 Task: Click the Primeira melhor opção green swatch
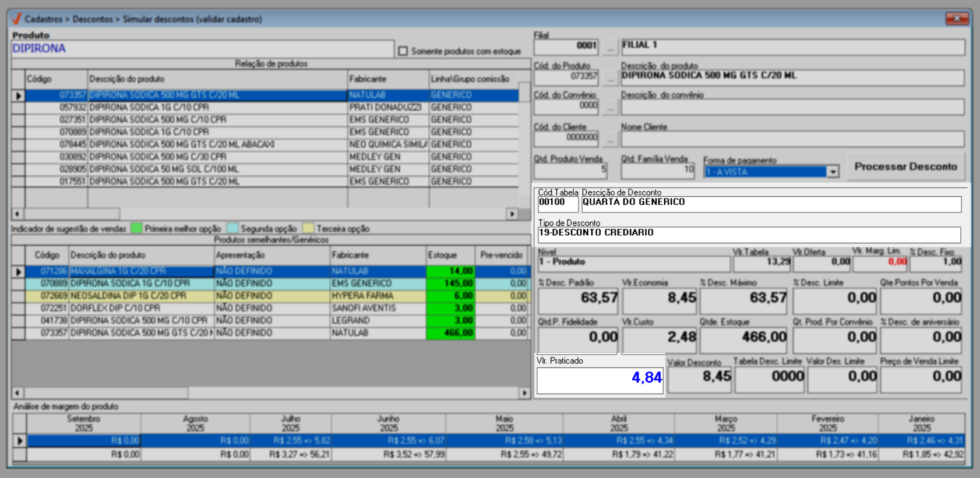136,229
